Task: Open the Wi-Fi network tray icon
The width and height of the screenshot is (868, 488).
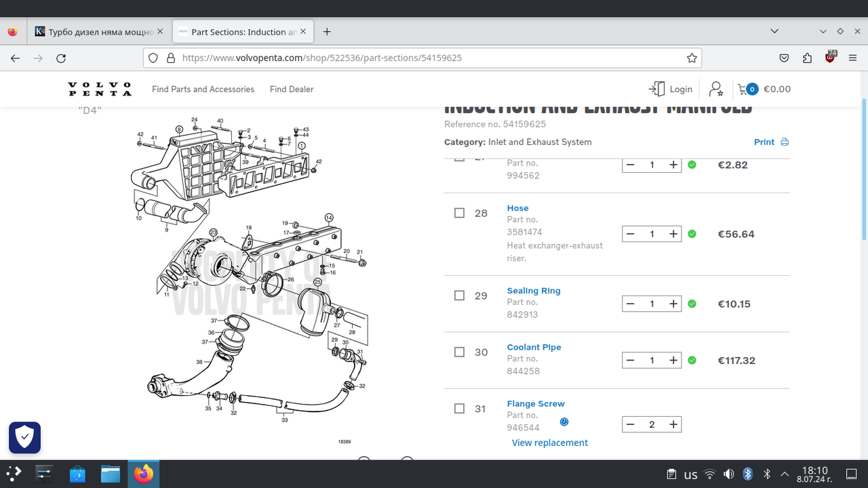Action: tap(709, 474)
